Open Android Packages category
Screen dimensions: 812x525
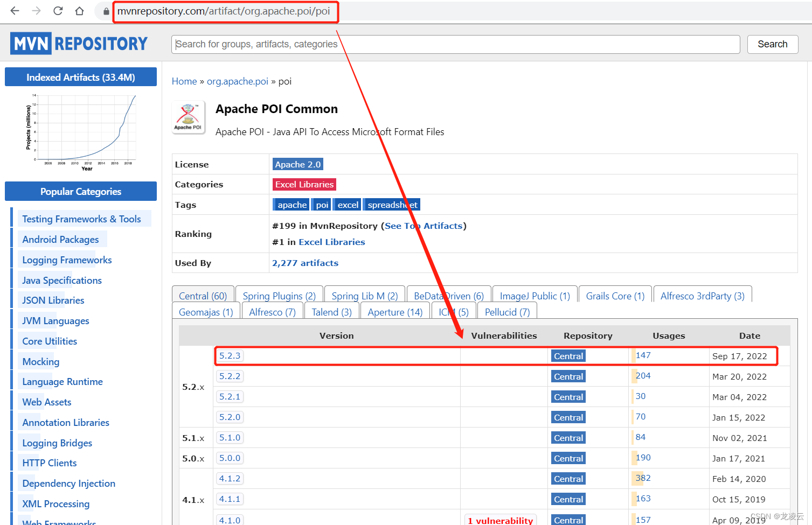click(x=60, y=240)
